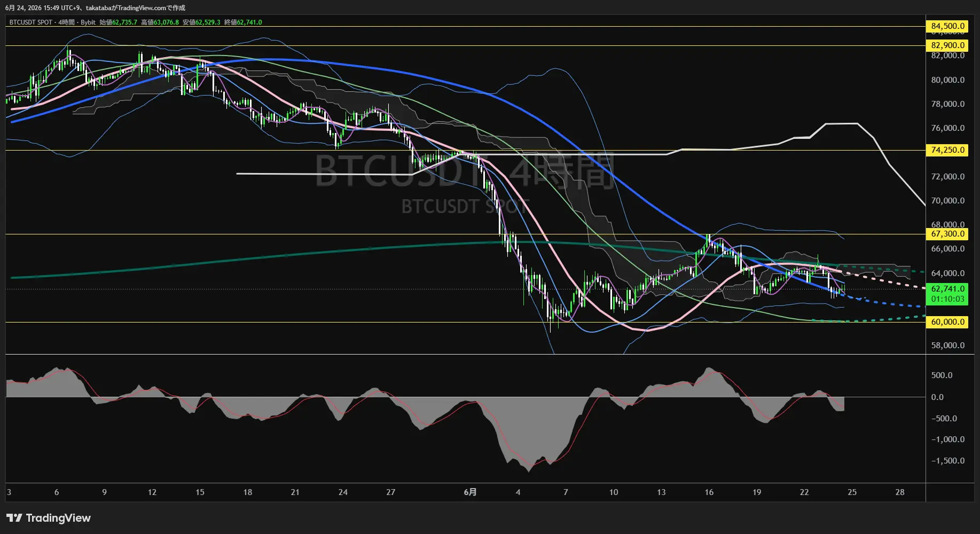
Task: Select the 60,000.0 yellow price label
Action: (x=947, y=322)
